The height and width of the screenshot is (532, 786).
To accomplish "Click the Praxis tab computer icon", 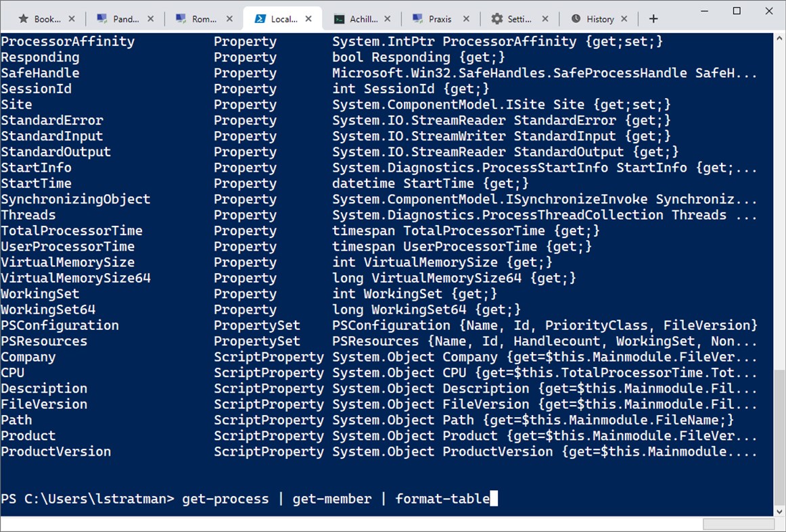I will 417,19.
